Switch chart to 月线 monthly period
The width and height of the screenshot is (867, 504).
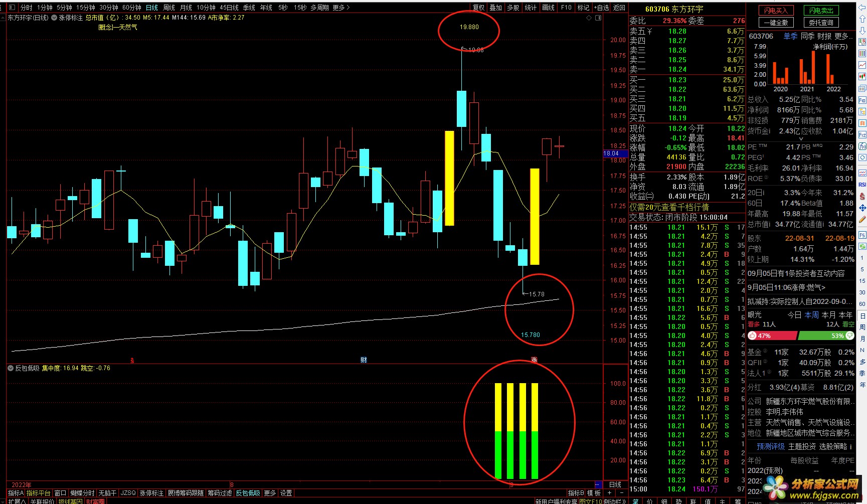coord(186,8)
